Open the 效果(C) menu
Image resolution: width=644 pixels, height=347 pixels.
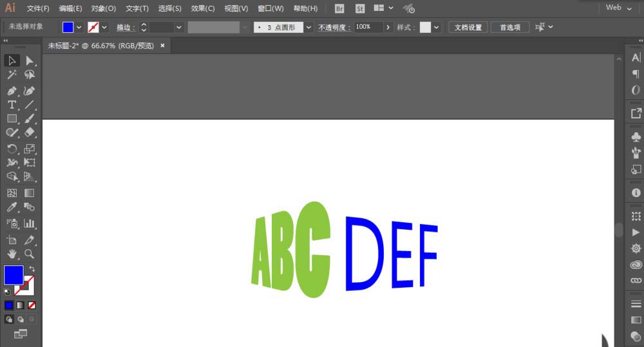[202, 8]
